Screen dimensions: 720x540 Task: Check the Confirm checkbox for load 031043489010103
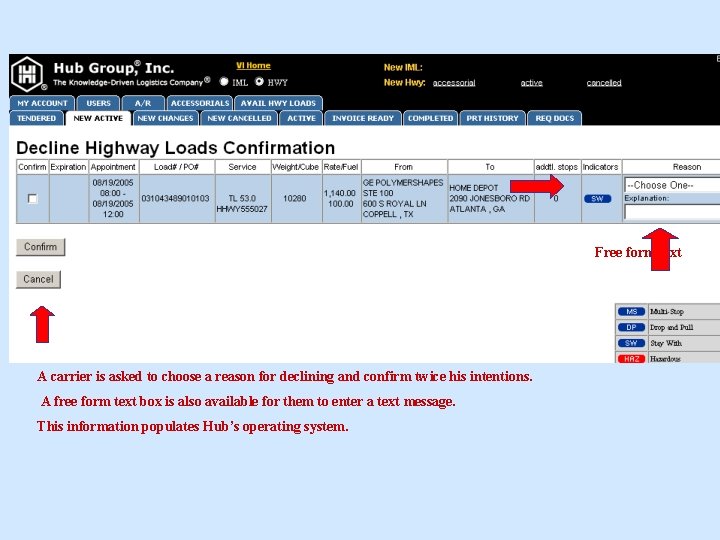pos(32,198)
